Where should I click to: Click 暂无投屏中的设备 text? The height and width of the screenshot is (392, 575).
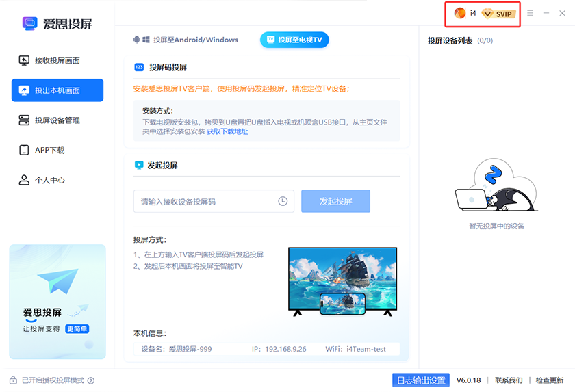coord(496,226)
